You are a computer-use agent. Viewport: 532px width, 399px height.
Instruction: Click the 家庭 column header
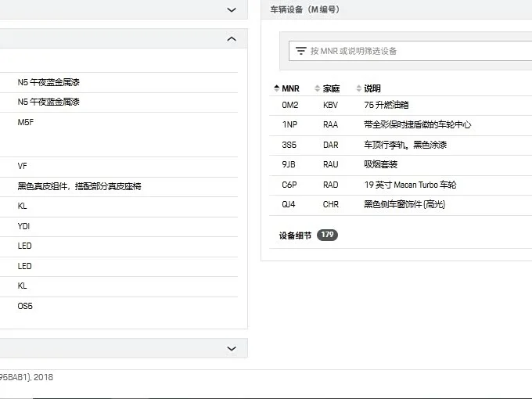tap(331, 88)
